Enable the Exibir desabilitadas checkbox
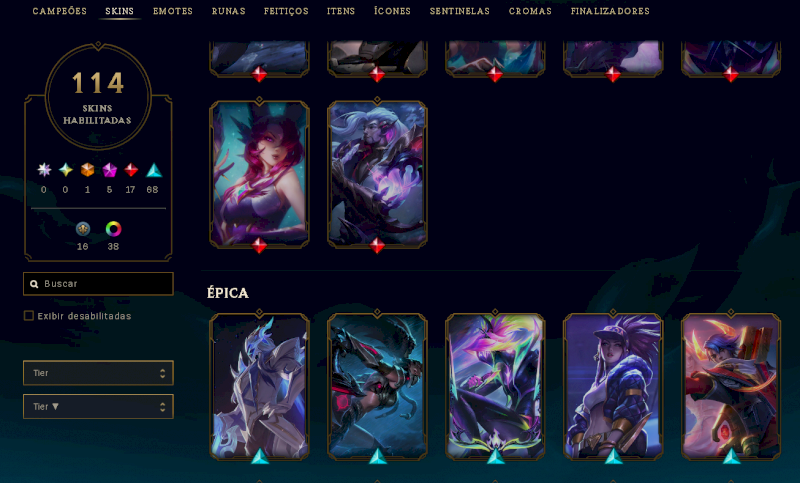Image resolution: width=800 pixels, height=483 pixels. pos(29,316)
